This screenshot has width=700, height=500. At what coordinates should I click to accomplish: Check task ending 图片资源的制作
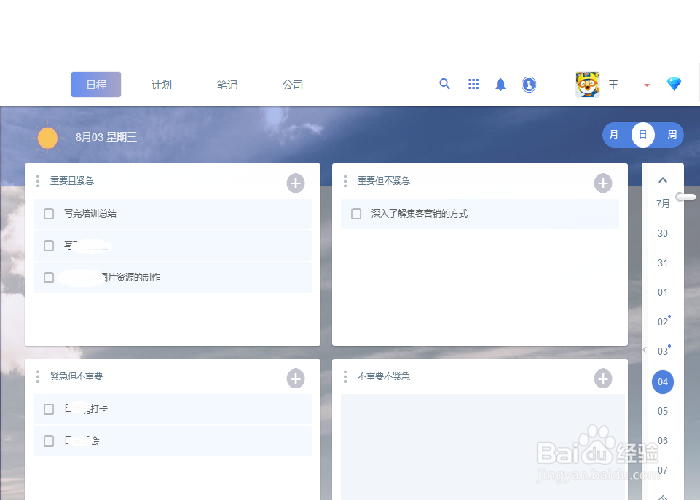[49, 277]
